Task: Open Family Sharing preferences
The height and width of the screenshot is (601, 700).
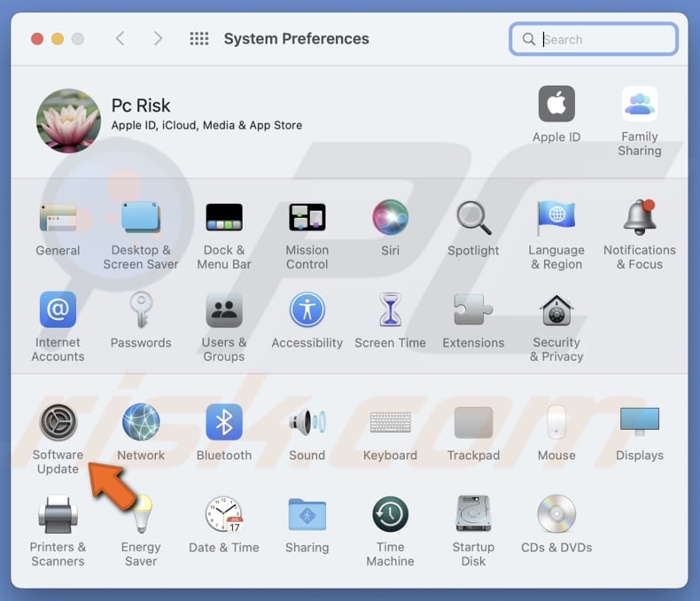Action: 639,104
